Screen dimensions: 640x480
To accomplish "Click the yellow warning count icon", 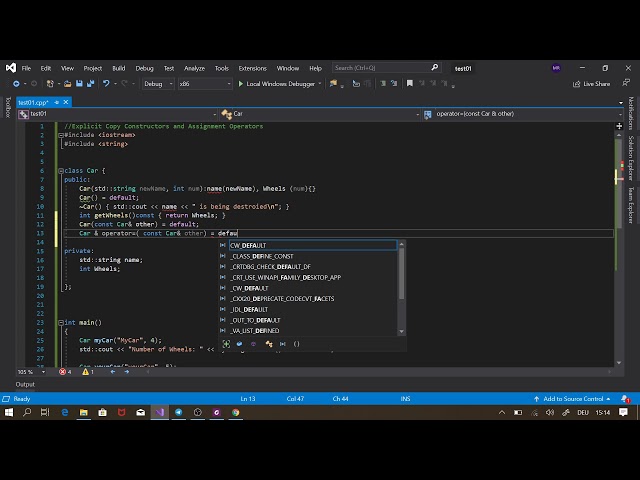I will (x=85, y=372).
